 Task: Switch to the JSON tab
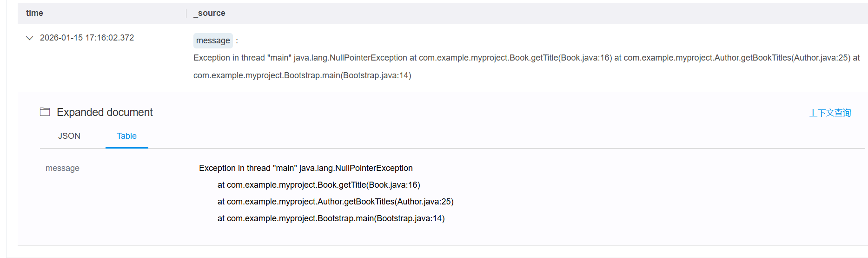point(69,136)
